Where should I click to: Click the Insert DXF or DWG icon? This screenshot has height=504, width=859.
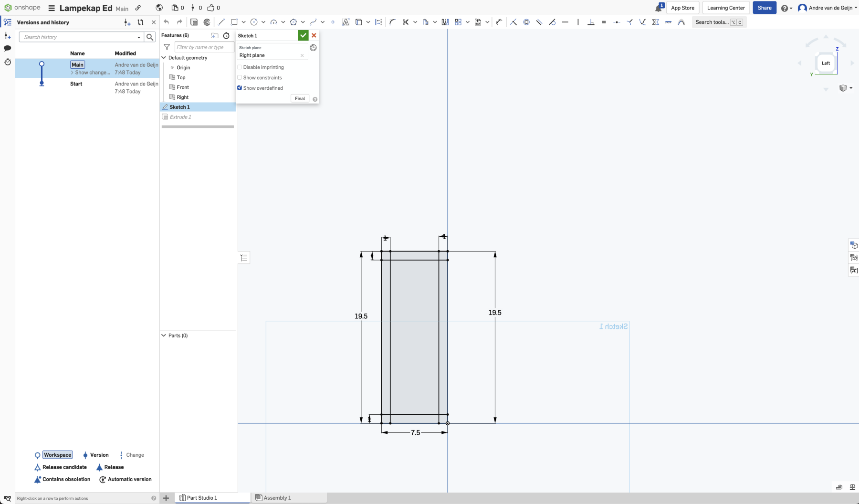coord(478,22)
